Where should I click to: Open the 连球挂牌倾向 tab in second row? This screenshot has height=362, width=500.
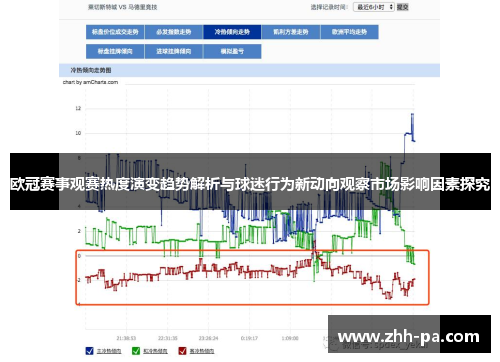tap(174, 51)
